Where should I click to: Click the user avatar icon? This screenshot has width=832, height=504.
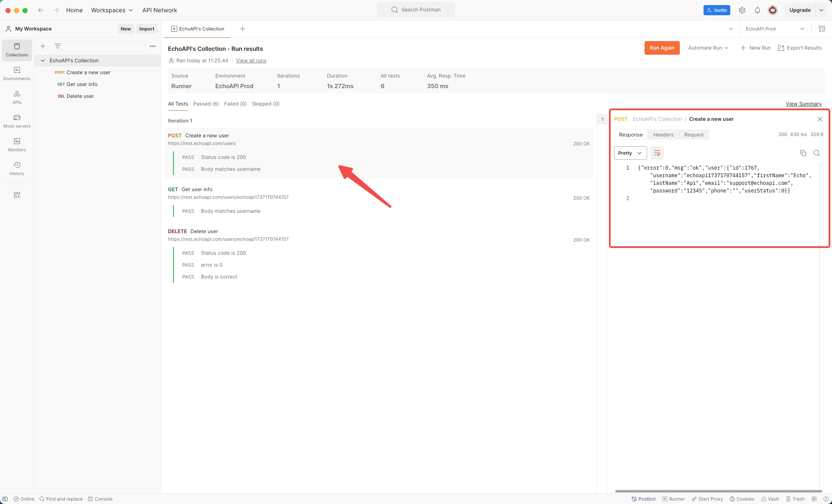click(773, 10)
